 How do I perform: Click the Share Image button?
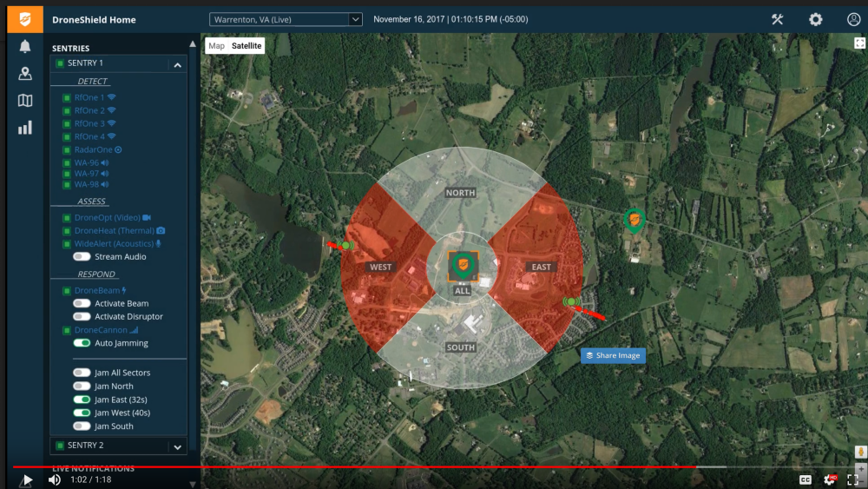[613, 355]
